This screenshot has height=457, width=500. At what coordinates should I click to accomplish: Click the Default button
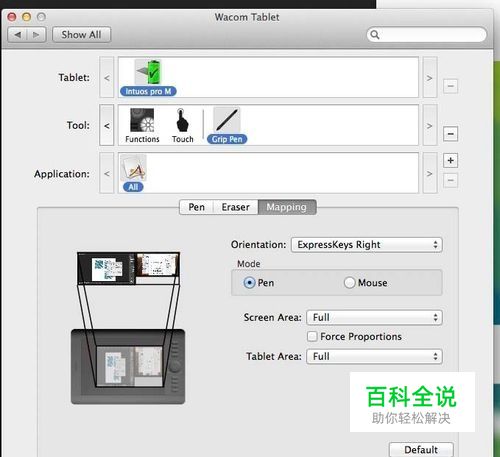tap(421, 450)
